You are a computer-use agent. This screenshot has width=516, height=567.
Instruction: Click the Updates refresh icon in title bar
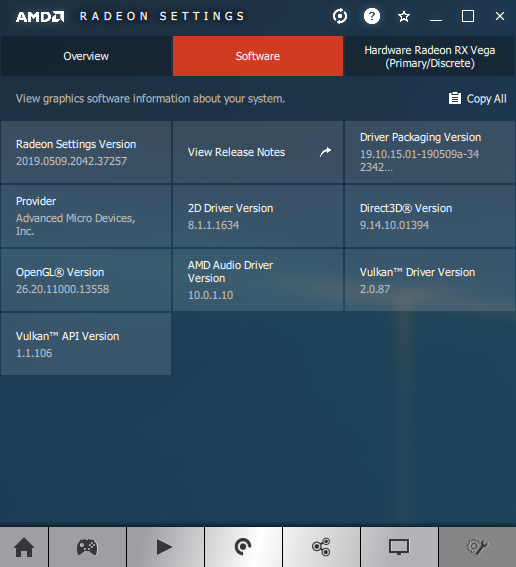click(340, 16)
